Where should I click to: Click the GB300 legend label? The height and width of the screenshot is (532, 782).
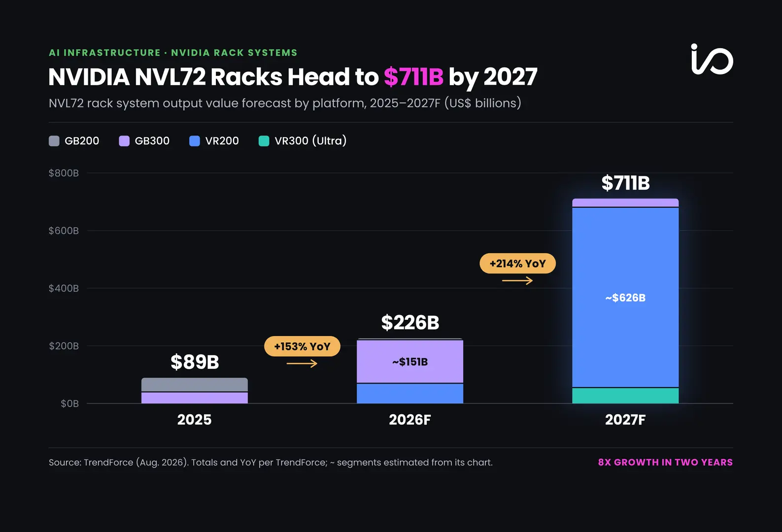(152, 141)
